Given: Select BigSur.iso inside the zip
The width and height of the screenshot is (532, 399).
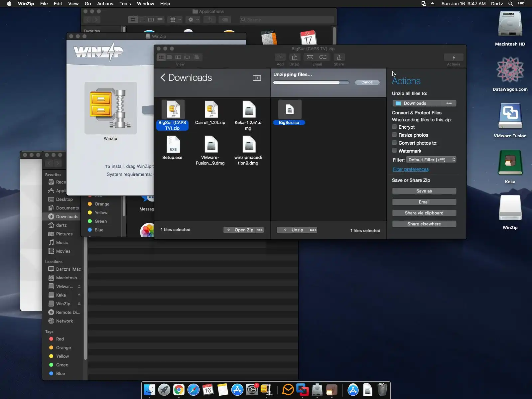Looking at the screenshot, I should (x=289, y=113).
